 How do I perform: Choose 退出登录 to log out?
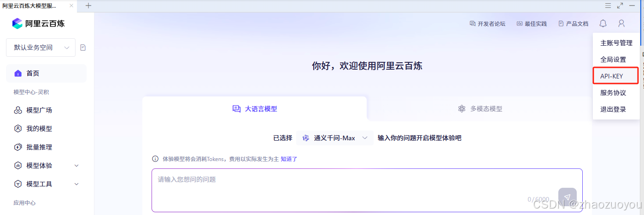pos(616,109)
